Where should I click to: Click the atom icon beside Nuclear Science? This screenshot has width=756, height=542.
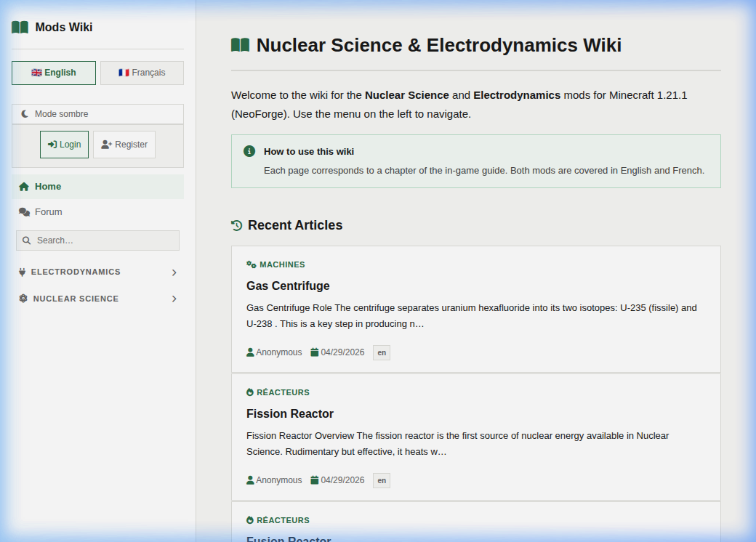(23, 298)
